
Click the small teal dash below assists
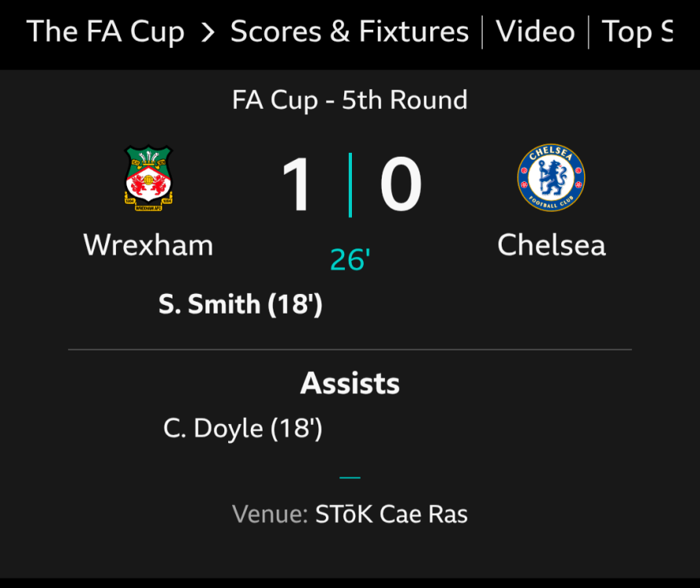point(350,477)
